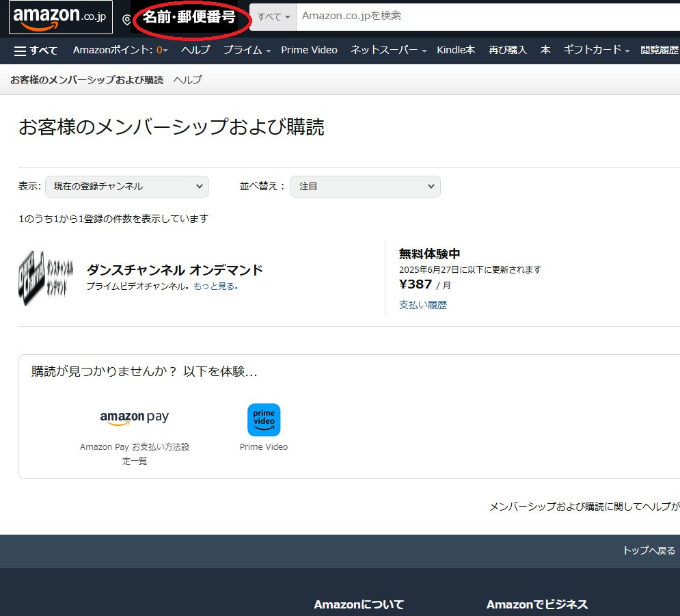Select Prime Video from the navigation bar

(309, 50)
